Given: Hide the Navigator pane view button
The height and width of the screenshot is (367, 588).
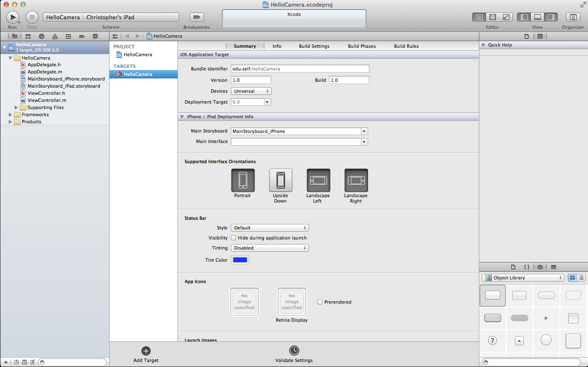Looking at the screenshot, I should [524, 17].
